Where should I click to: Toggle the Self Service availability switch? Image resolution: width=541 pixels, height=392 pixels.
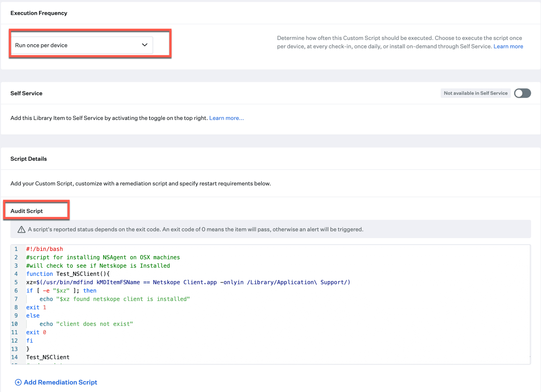[x=522, y=93]
